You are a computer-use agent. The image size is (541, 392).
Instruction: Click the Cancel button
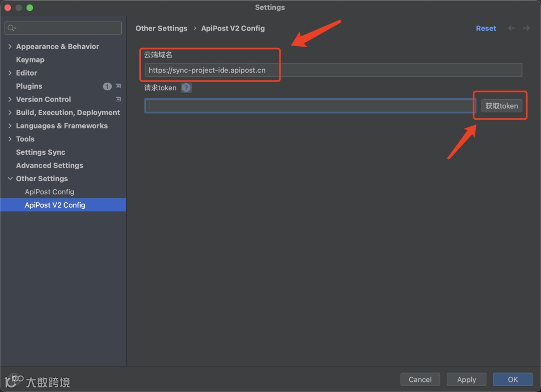(420, 379)
